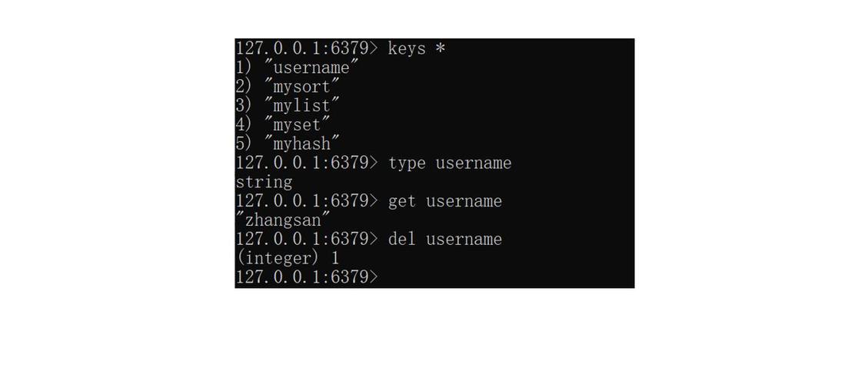Screen dimensions: 868x384
Task: Select the "(integer) 1" result line
Action: point(288,258)
